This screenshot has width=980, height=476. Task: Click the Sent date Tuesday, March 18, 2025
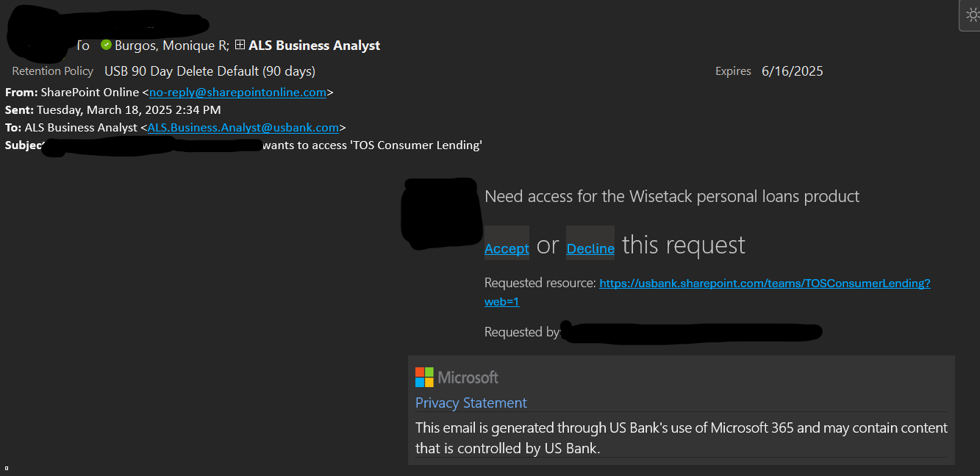(x=129, y=110)
